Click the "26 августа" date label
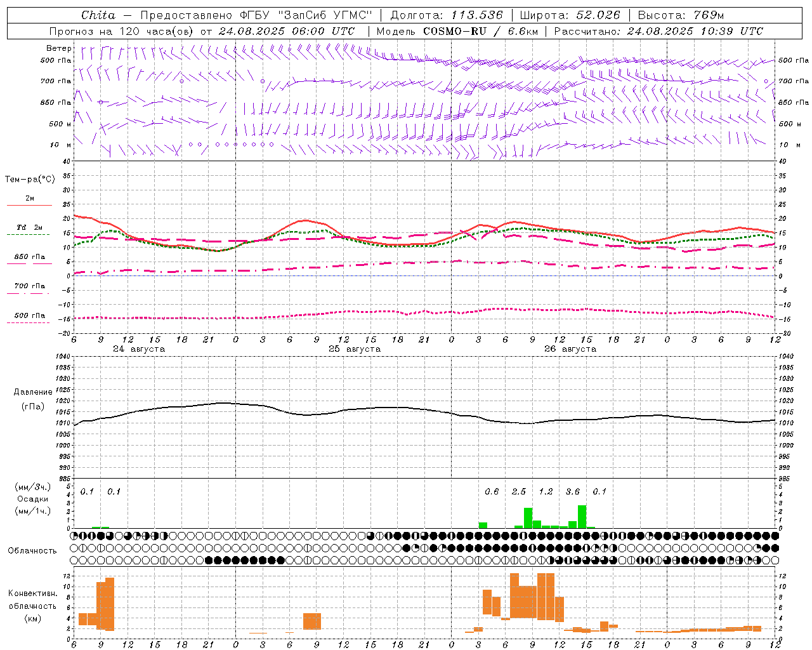 pyautogui.click(x=570, y=349)
